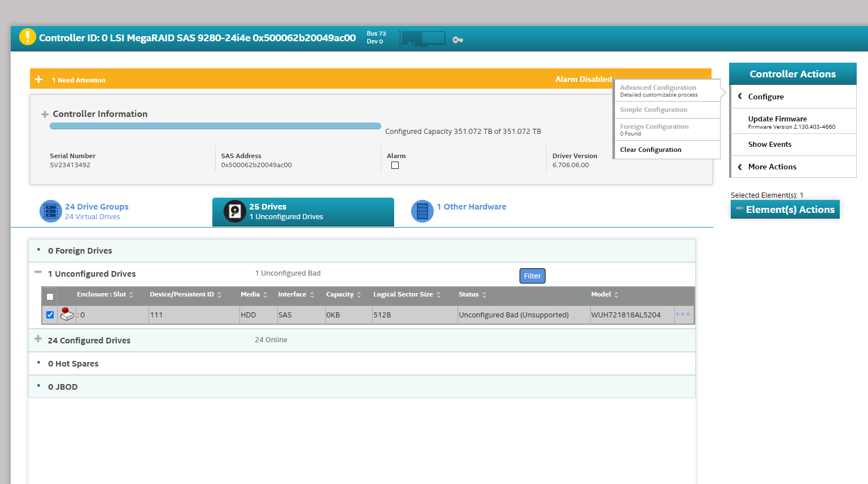Choose Advanced Configuration menu item

(667, 90)
